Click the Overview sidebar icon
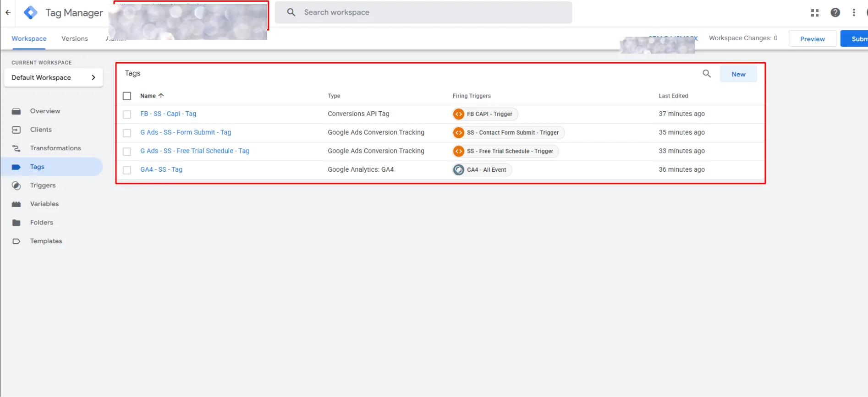Image resolution: width=868 pixels, height=397 pixels. [x=16, y=111]
